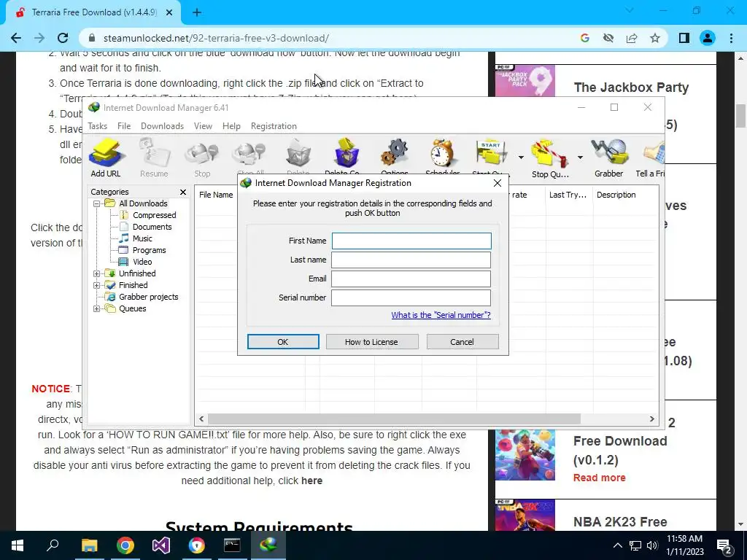747x560 pixels.
Task: Click the Description column header
Action: (x=616, y=195)
